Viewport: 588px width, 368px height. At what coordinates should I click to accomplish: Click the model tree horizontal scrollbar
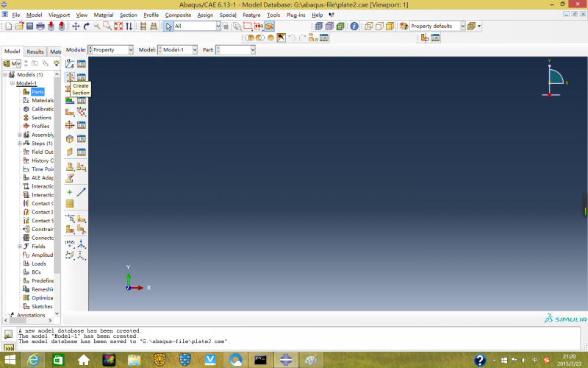point(18,320)
